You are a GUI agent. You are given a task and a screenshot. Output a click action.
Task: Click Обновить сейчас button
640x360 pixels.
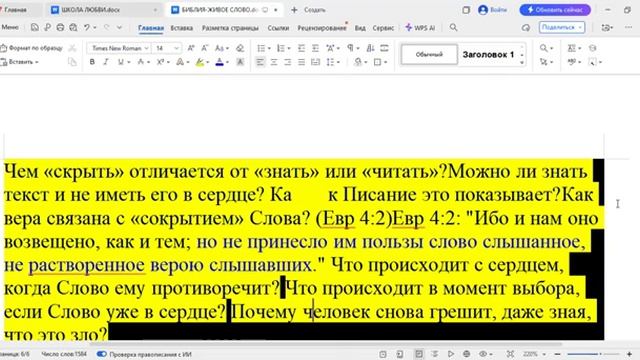pos(555,10)
